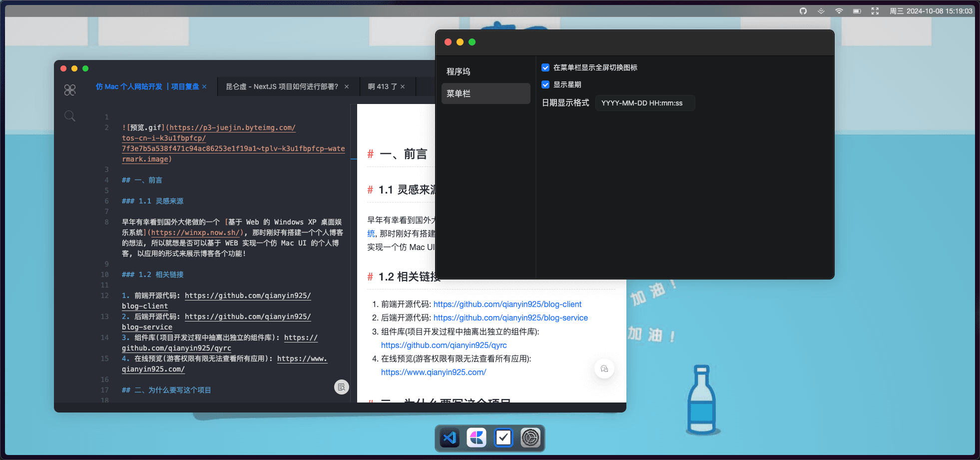Click the 日期显示格式 input field
The image size is (980, 460).
tap(645, 103)
